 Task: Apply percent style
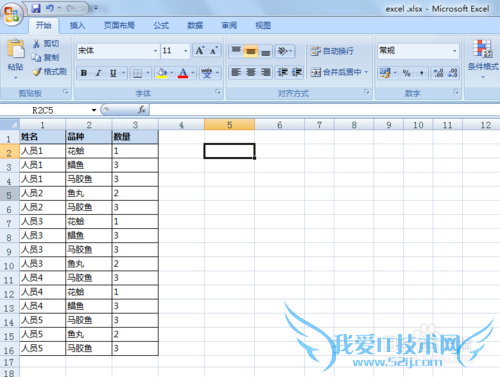pyautogui.click(x=407, y=73)
